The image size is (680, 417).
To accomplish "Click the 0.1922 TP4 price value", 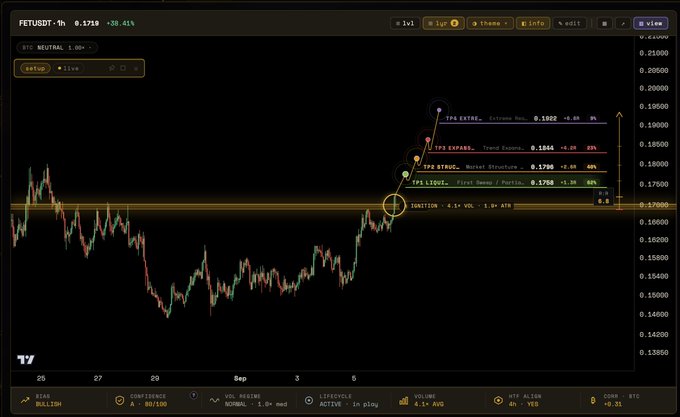I will 545,118.
